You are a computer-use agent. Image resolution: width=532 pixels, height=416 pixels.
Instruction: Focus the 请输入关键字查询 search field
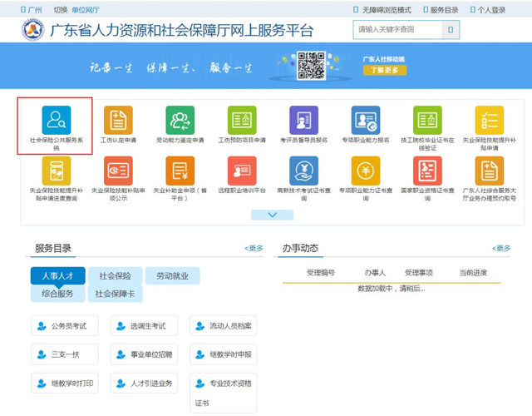coord(396,30)
